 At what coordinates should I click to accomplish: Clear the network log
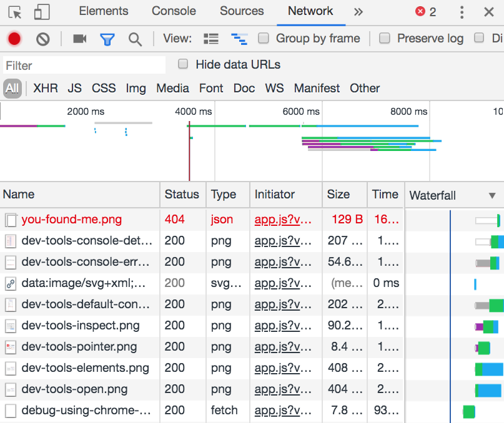point(42,39)
